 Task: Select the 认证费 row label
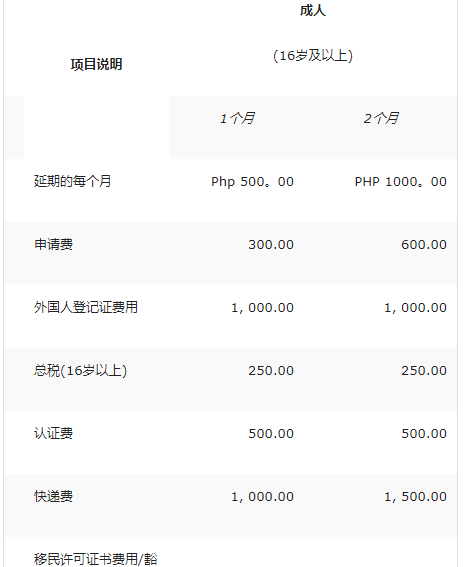[53, 433]
